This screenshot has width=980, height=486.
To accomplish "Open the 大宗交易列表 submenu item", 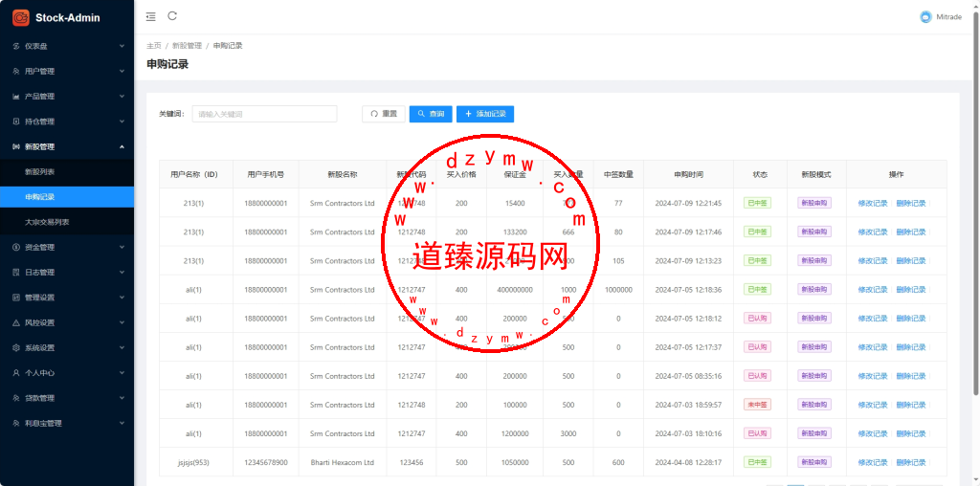I will pyautogui.click(x=67, y=222).
